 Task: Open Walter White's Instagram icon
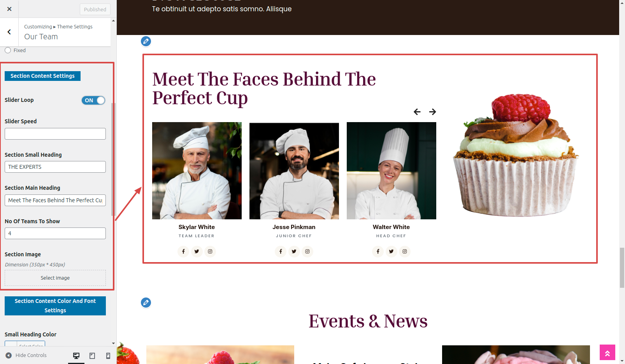point(405,252)
